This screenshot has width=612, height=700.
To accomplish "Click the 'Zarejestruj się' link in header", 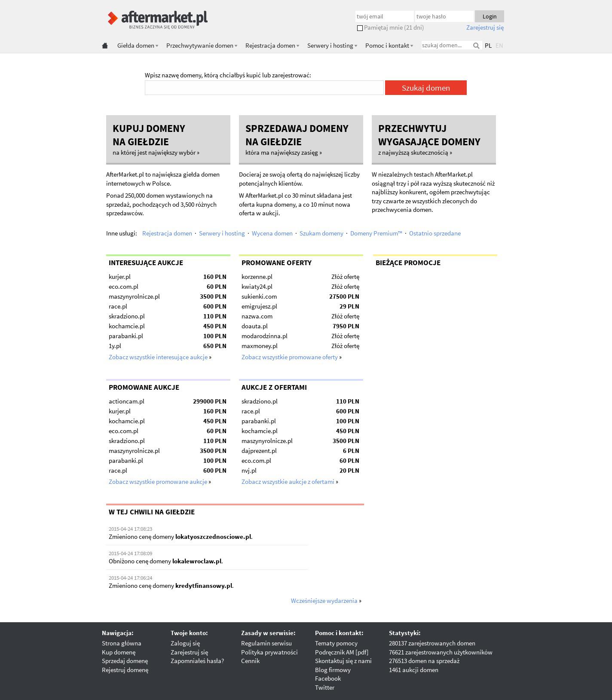I will pos(485,28).
